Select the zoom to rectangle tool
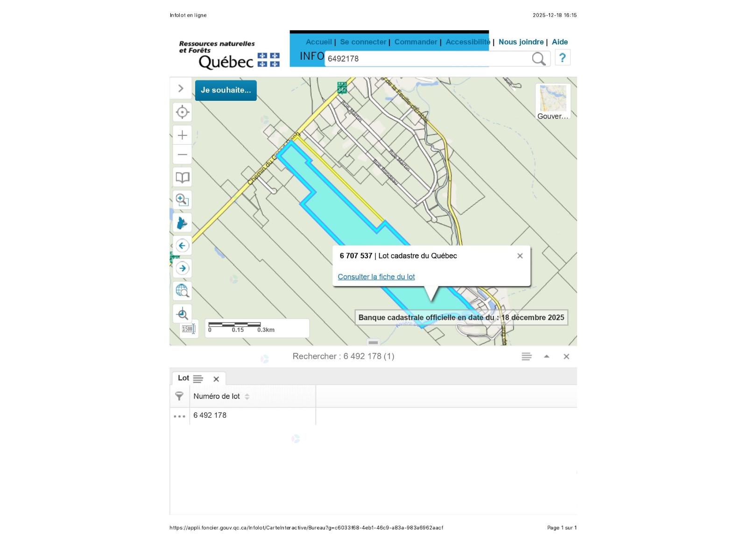Image resolution: width=747 pixels, height=560 pixels. click(182, 200)
